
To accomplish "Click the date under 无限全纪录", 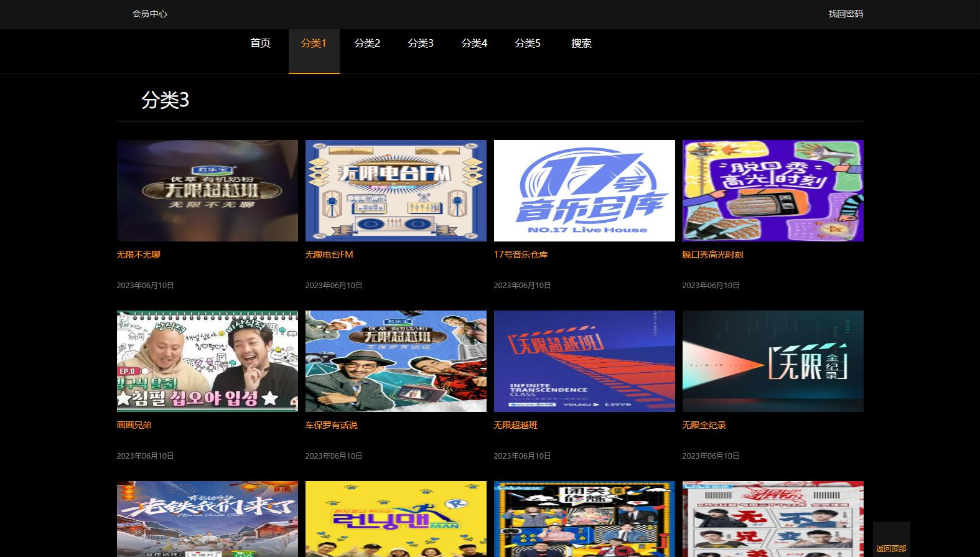I will point(711,456).
